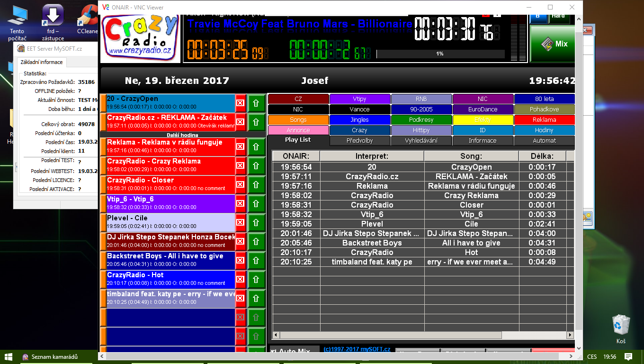Move DJ Jirka Stepo Stepanek up
The height and width of the screenshot is (364, 644).
256,242
